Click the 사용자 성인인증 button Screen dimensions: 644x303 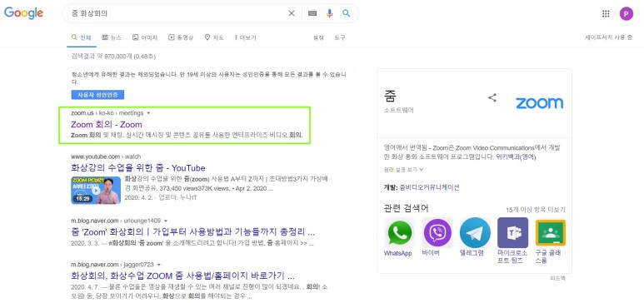click(97, 95)
